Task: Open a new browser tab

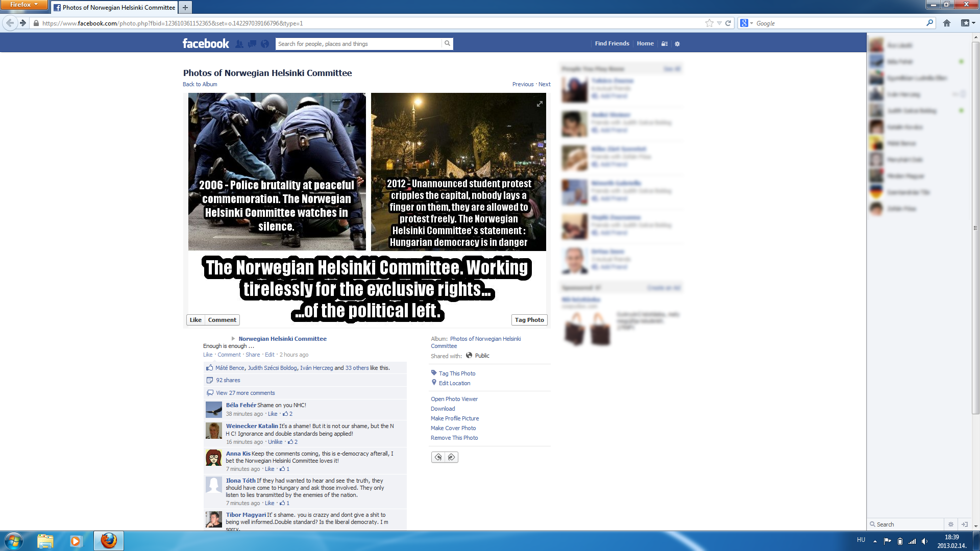Action: pyautogui.click(x=185, y=7)
